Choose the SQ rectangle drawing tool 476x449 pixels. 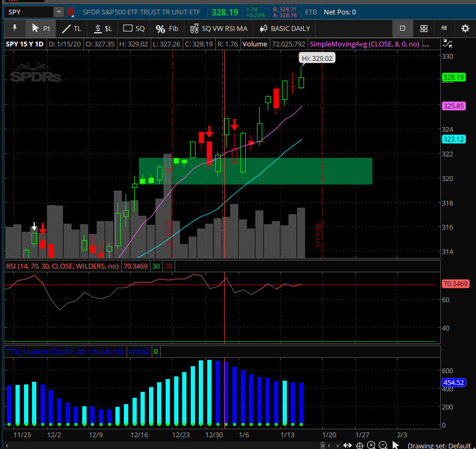coord(134,28)
